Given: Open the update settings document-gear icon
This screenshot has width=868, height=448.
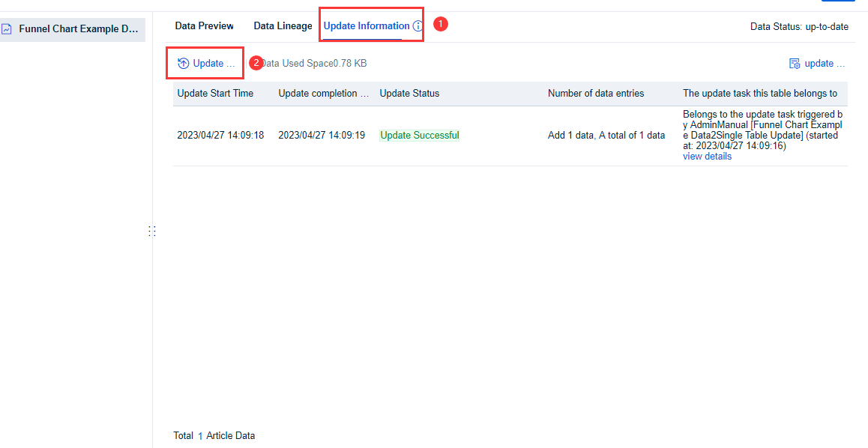Looking at the screenshot, I should pos(795,63).
